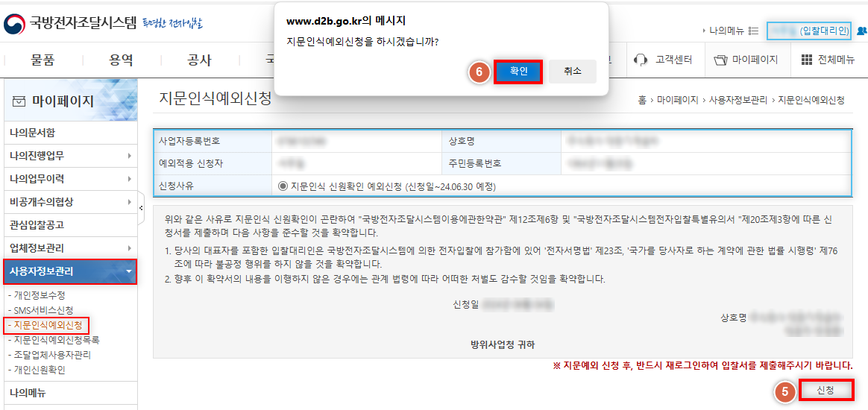Click the 나의메뉴 list icon
The width and height of the screenshot is (868, 410).
[x=753, y=31]
